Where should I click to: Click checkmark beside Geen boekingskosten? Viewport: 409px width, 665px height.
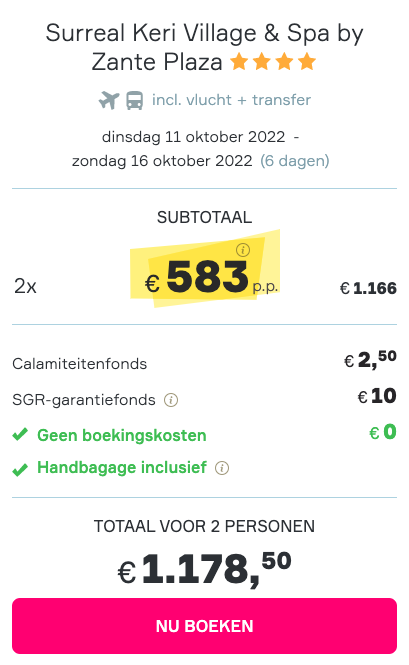point(20,435)
